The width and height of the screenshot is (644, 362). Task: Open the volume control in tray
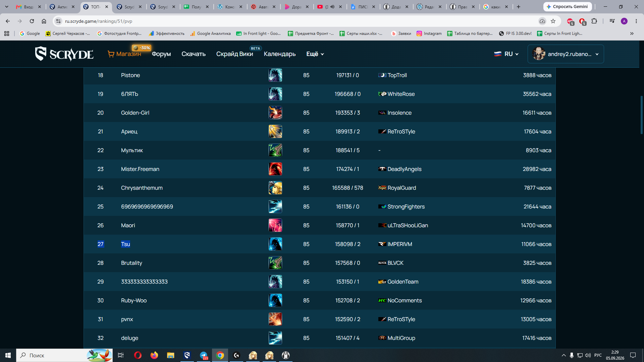[x=588, y=355]
